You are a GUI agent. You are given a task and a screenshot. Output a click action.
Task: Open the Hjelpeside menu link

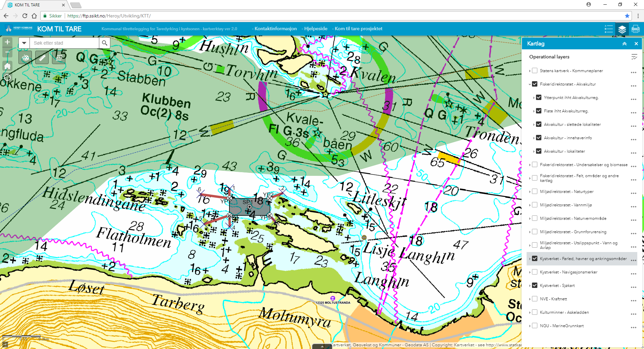point(315,29)
